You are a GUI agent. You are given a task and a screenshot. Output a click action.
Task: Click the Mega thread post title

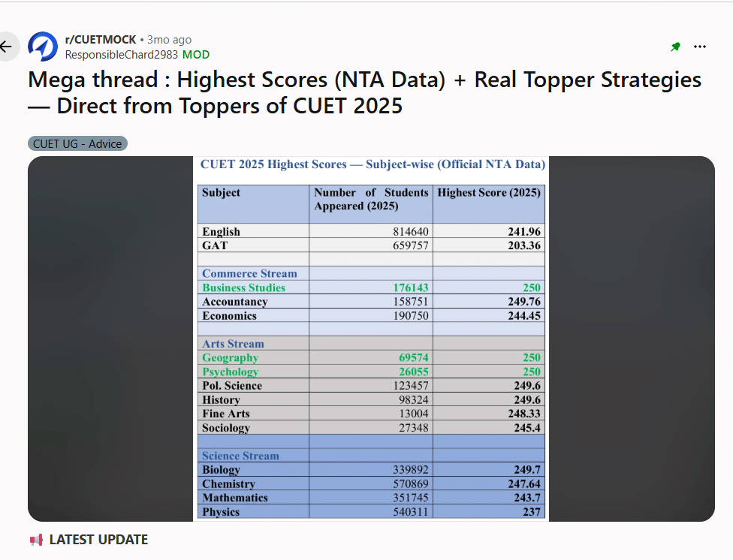[x=365, y=92]
